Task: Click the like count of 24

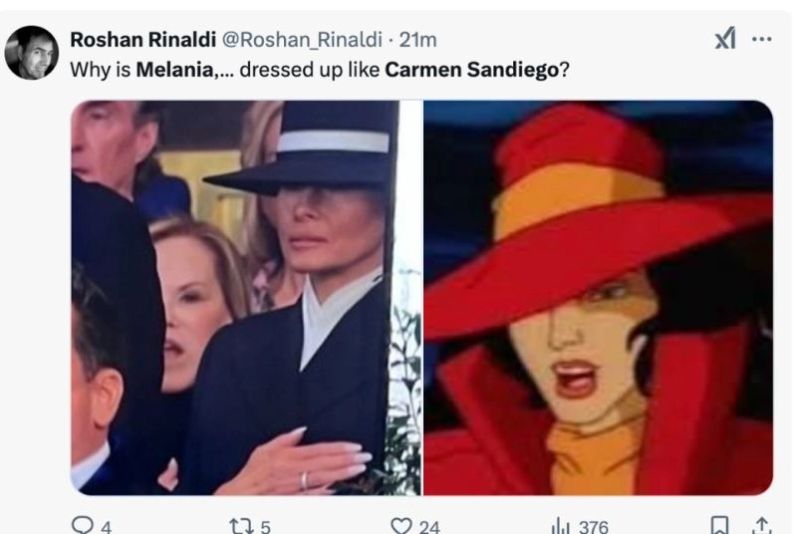Action: (x=429, y=526)
